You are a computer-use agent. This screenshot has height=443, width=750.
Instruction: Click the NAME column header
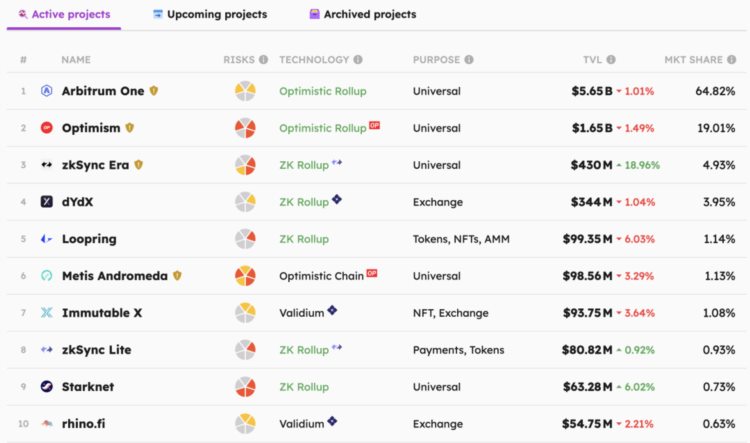tap(76, 60)
